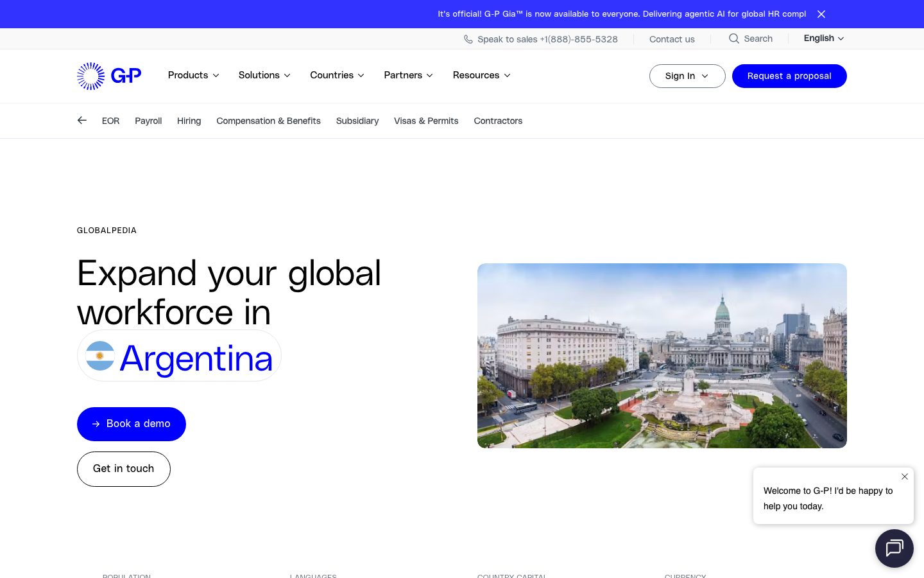This screenshot has width=924, height=578.
Task: Open the chat widget icon
Action: 894,548
